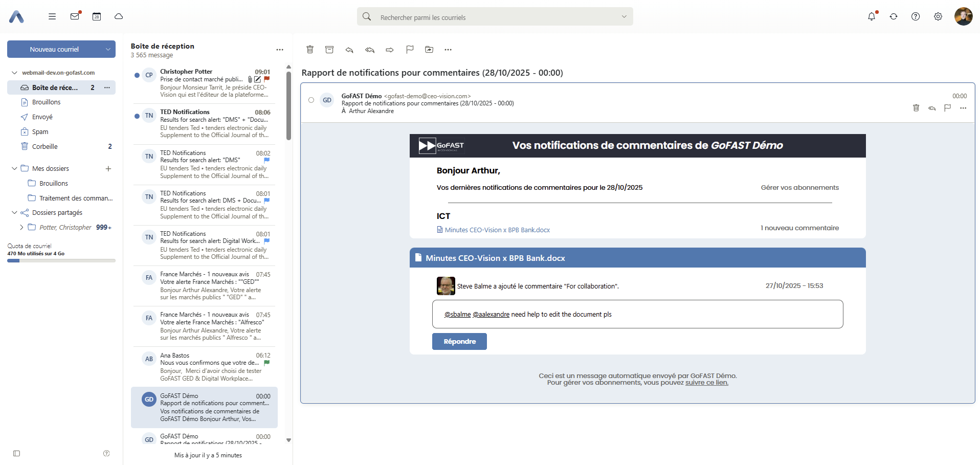The width and height of the screenshot is (980, 465).
Task: Collapse the Mes dossiers section
Action: pos(14,168)
